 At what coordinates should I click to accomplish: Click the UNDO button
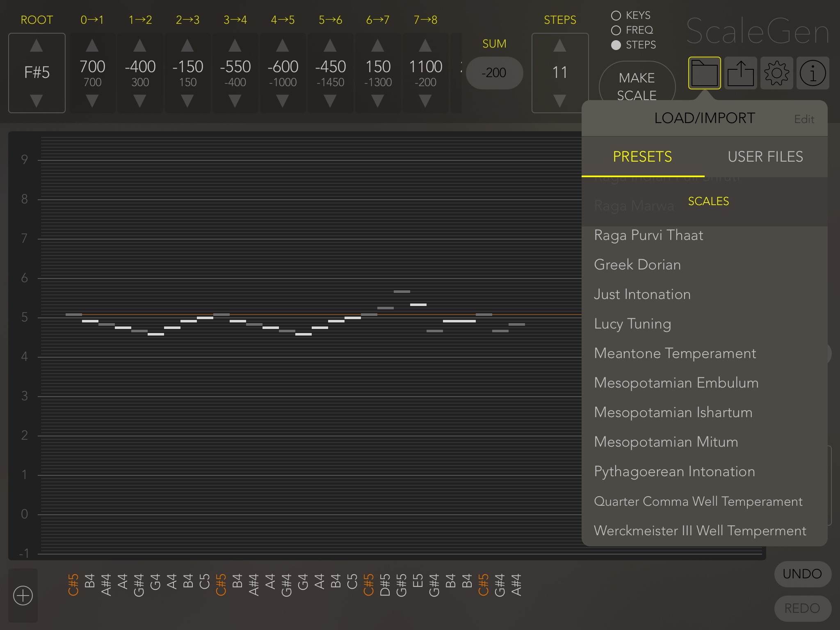801,573
